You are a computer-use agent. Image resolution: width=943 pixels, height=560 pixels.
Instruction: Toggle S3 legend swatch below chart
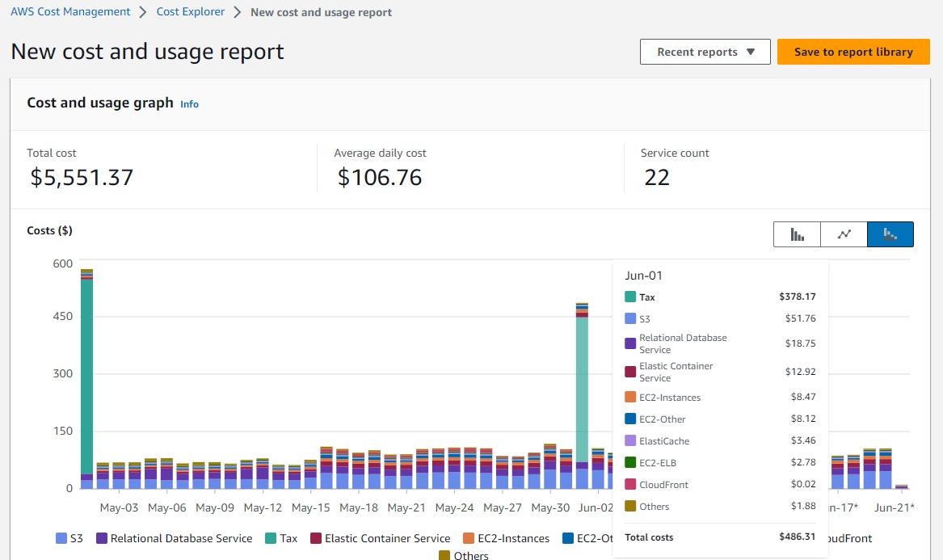(x=61, y=538)
